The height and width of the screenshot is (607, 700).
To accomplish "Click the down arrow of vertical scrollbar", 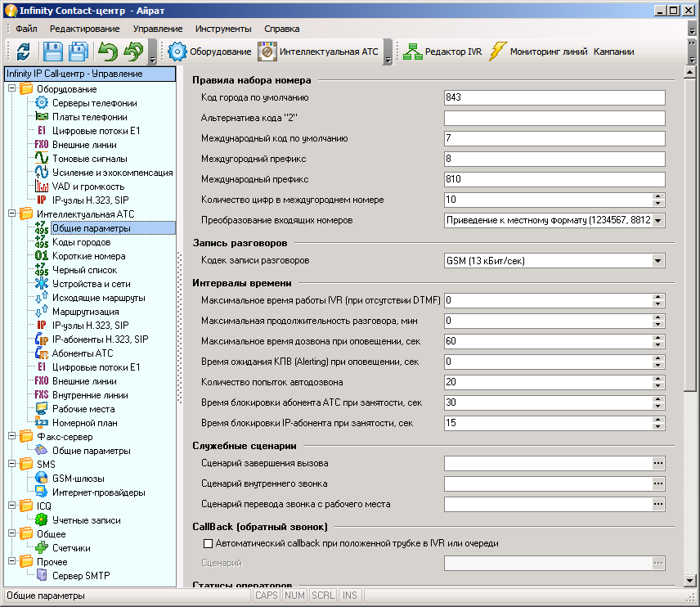I will [689, 581].
